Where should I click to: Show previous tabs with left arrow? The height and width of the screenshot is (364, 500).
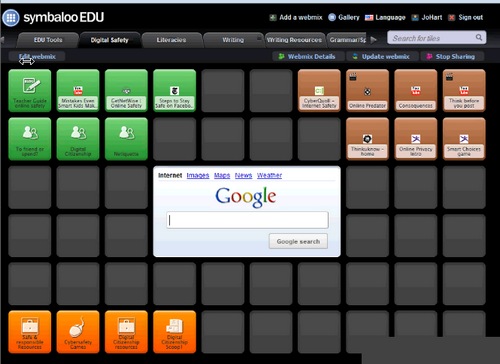pos(2,40)
